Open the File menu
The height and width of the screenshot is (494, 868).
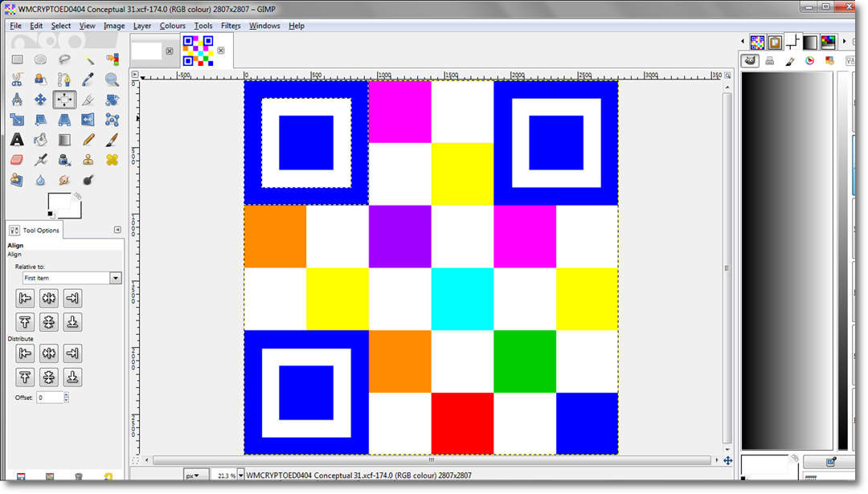pos(15,26)
